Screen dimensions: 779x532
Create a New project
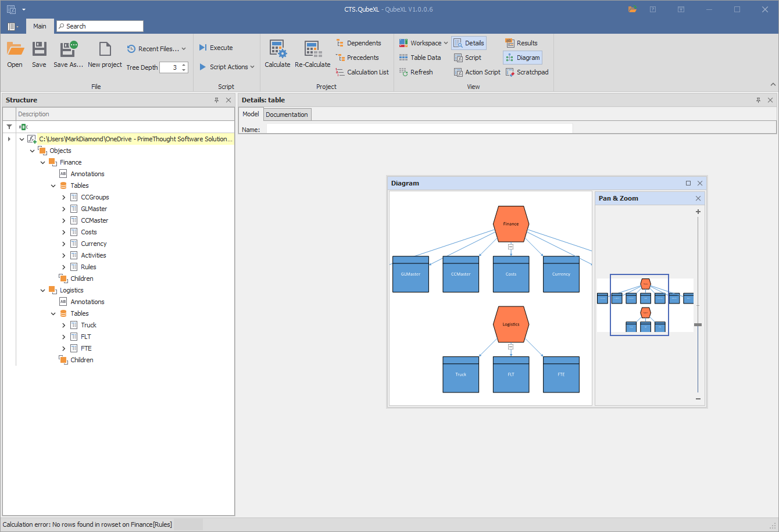click(105, 55)
